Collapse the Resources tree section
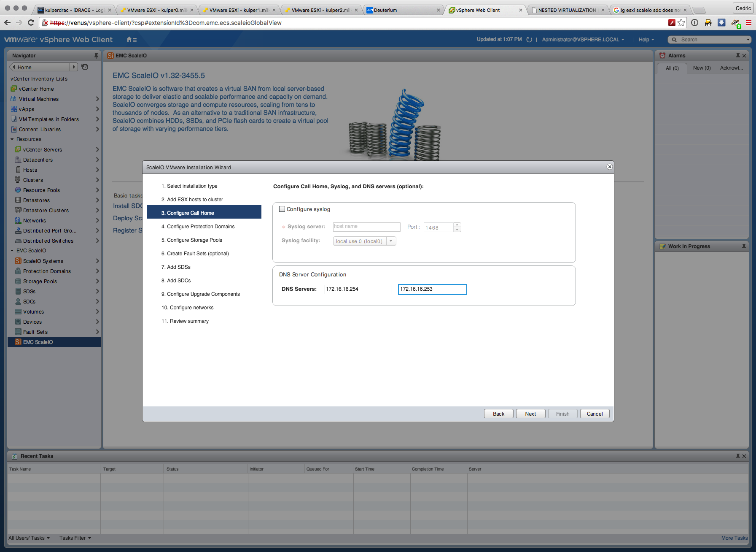This screenshot has height=552, width=756. [12, 139]
